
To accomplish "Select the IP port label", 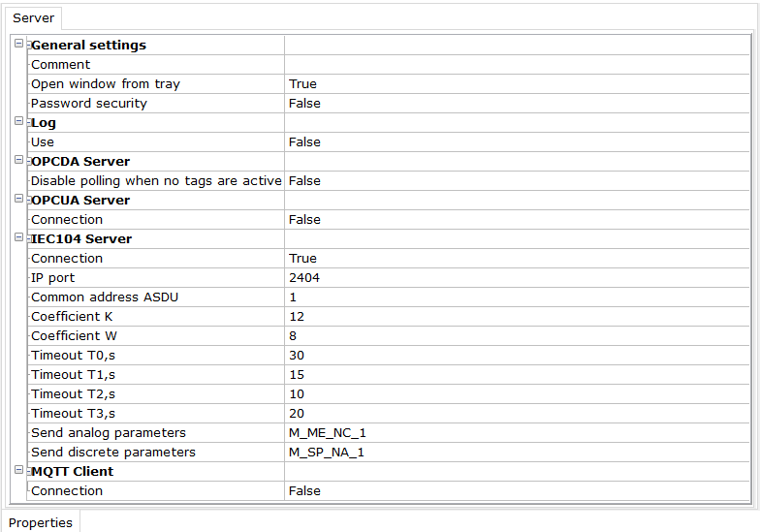I will [53, 278].
